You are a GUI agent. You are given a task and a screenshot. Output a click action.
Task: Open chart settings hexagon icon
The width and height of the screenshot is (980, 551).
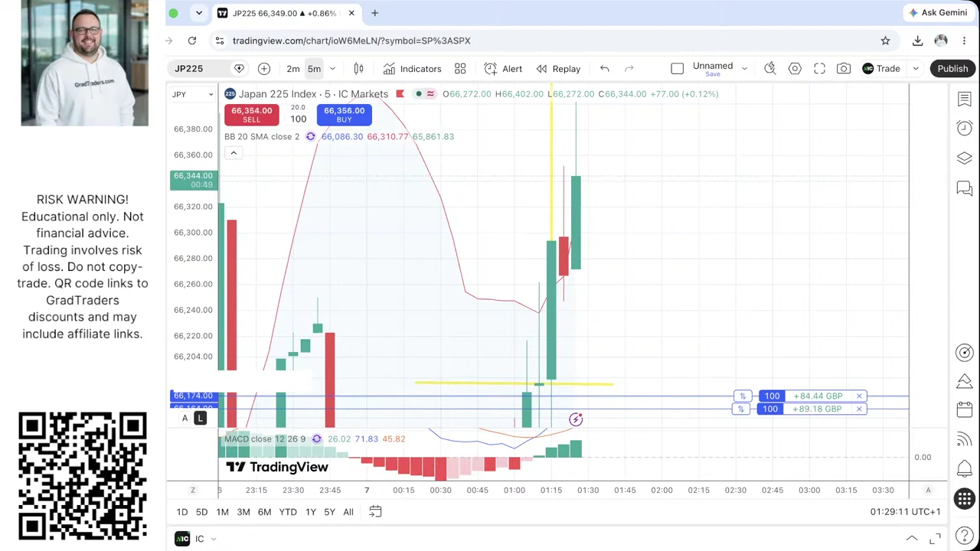click(x=795, y=69)
